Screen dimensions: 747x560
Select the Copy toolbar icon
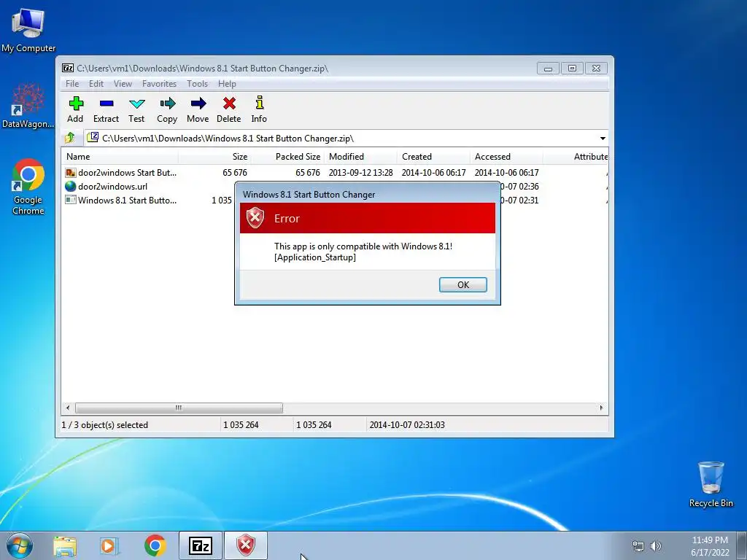167,109
